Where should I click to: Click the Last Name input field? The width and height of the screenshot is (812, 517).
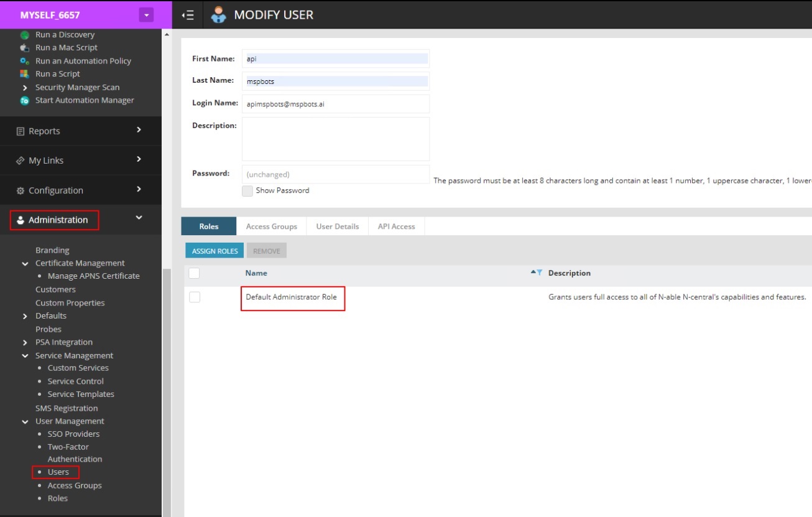pyautogui.click(x=336, y=81)
